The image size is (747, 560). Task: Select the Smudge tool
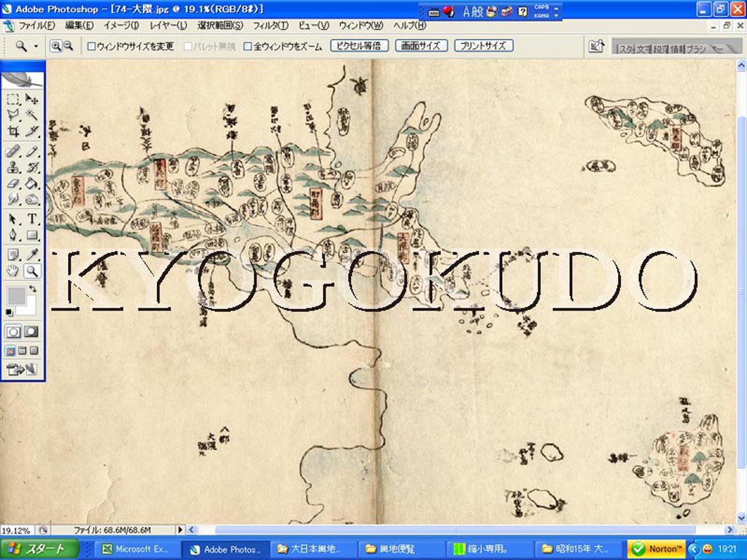(13, 199)
